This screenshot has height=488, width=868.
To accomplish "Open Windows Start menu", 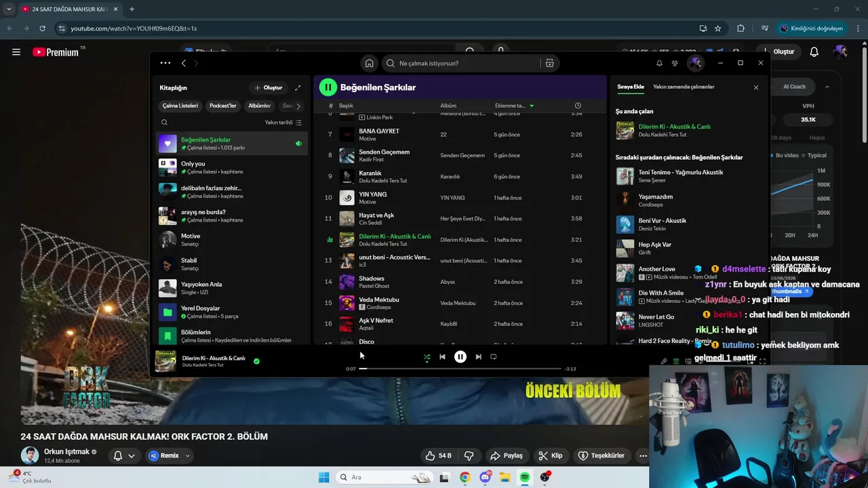I will [x=324, y=477].
